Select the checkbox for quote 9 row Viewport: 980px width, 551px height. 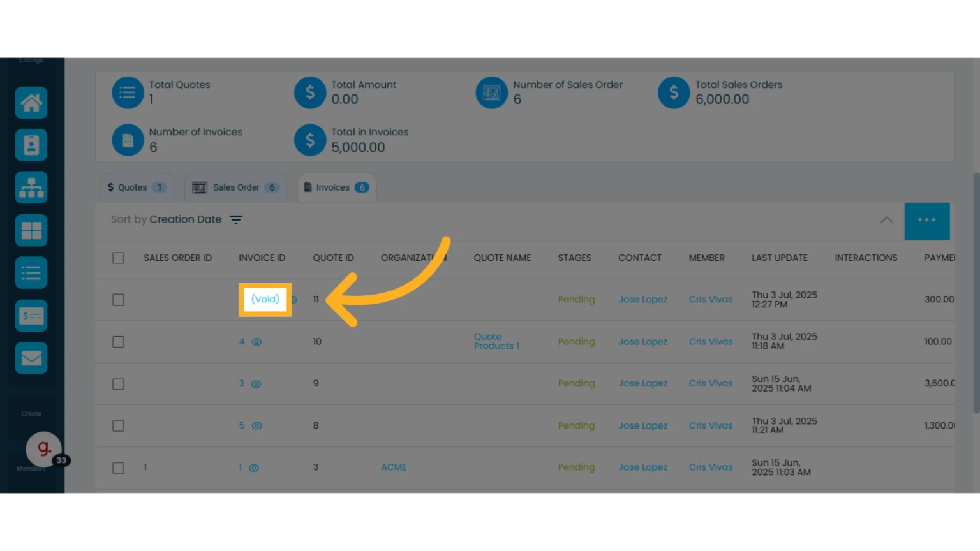[x=118, y=384]
